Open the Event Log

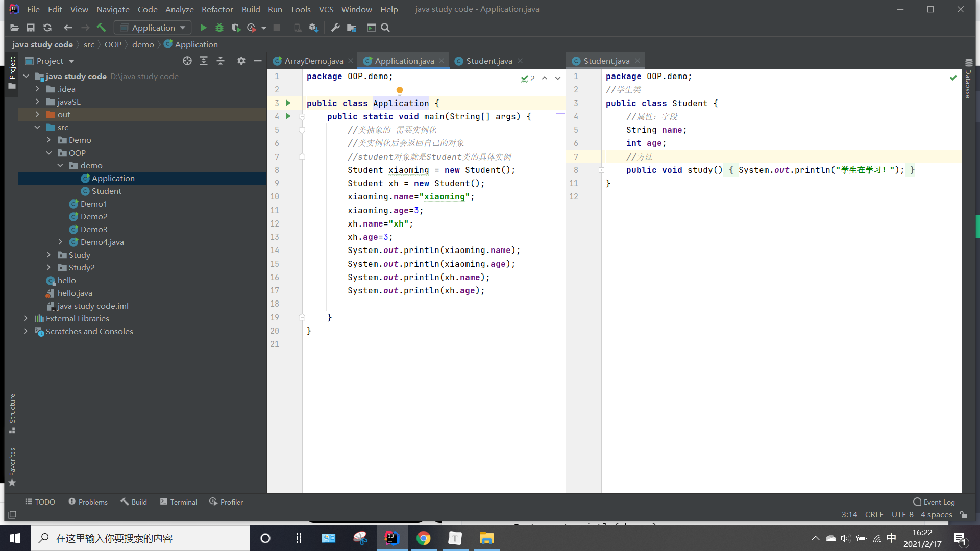pyautogui.click(x=934, y=502)
